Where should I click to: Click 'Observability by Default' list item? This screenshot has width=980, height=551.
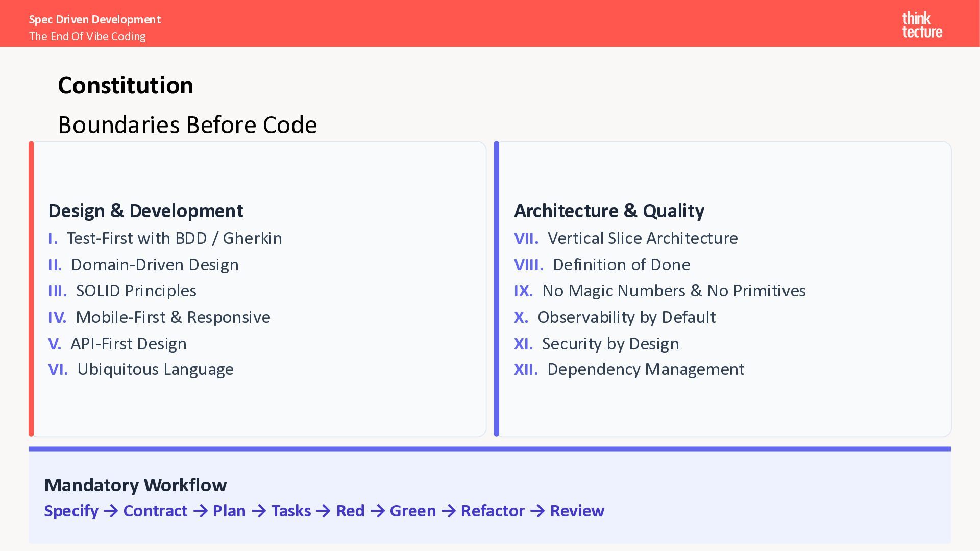[626, 317]
